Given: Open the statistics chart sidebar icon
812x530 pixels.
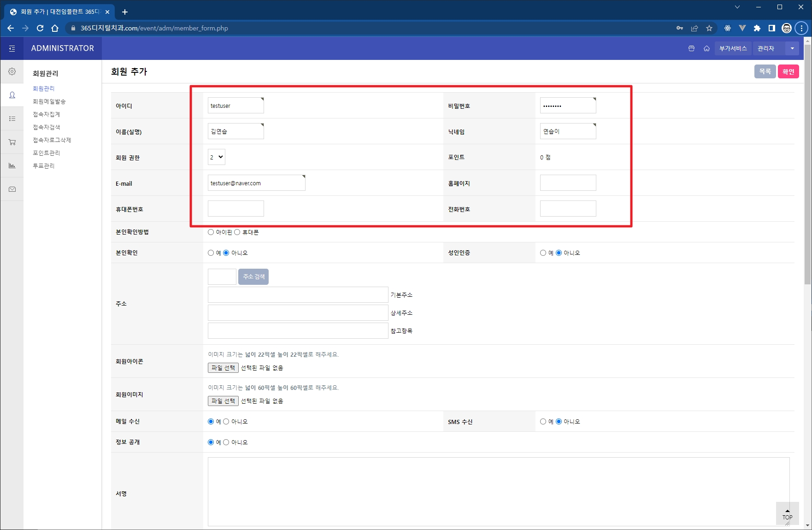Looking at the screenshot, I should pyautogui.click(x=12, y=165).
